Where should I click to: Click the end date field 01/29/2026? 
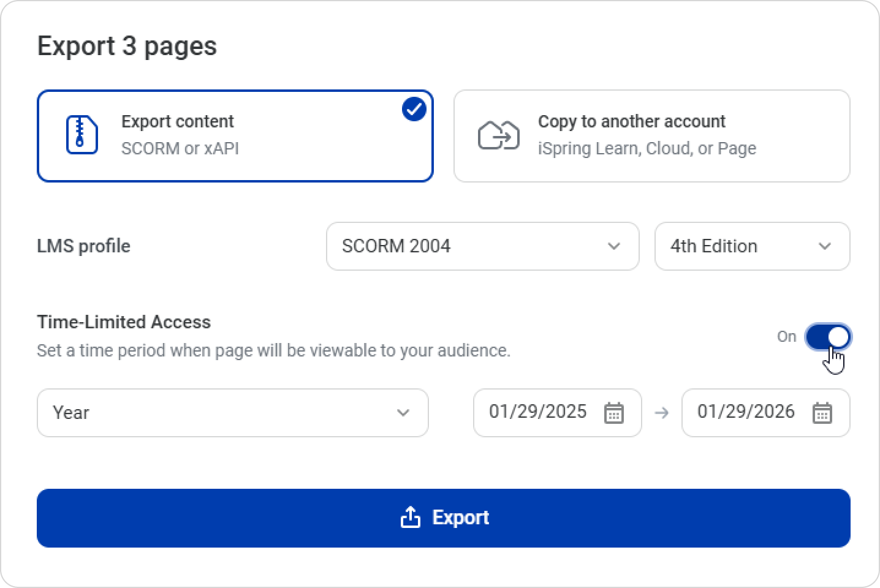point(746,412)
